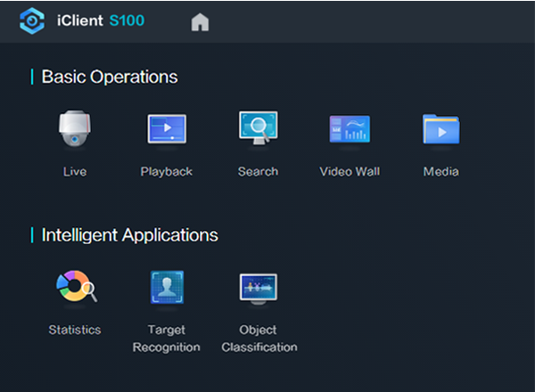
Task: Click the 'Statistics' text label
Action: point(75,330)
